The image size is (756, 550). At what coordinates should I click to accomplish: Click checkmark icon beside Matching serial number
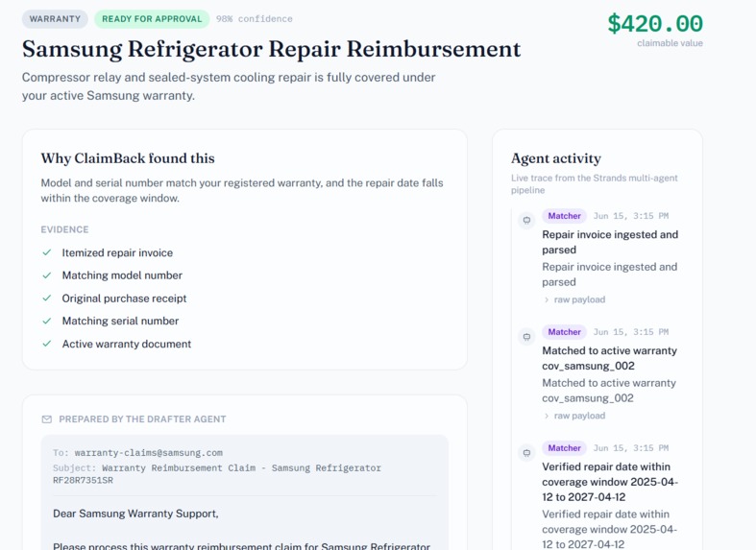47,321
